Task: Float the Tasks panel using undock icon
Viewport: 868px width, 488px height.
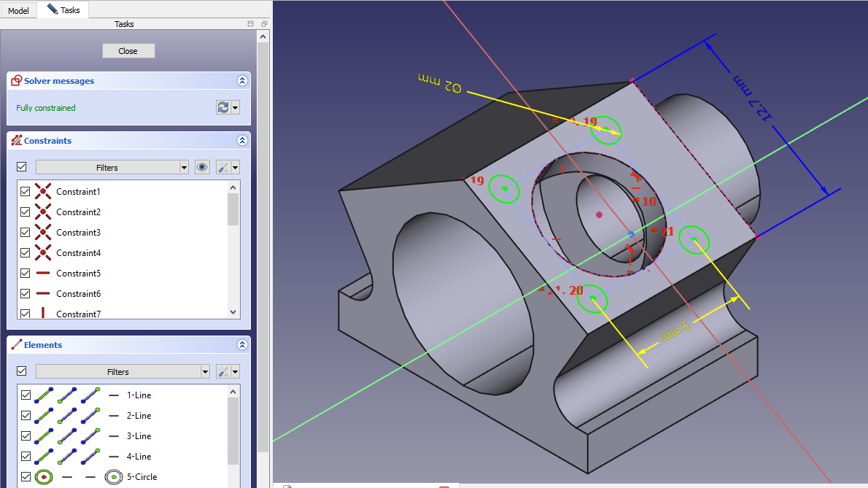Action: tap(264, 24)
